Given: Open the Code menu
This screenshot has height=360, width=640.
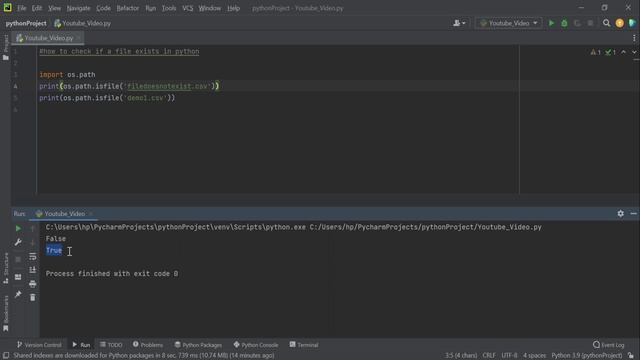Looking at the screenshot, I should [x=103, y=8].
